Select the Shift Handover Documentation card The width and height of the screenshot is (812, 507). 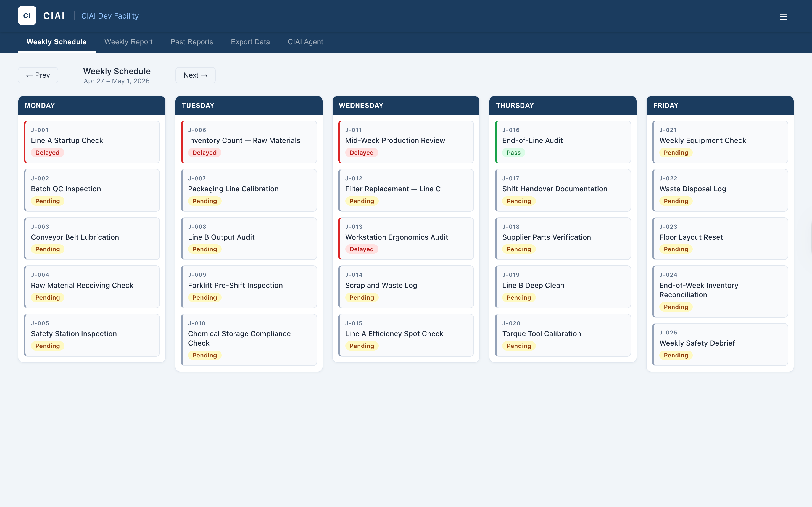tap(563, 190)
